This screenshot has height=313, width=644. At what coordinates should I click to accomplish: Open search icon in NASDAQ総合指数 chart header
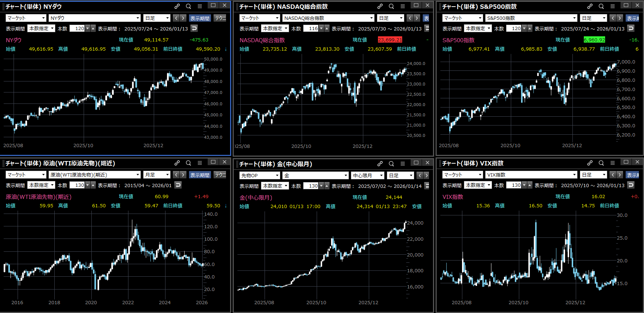coord(391,6)
